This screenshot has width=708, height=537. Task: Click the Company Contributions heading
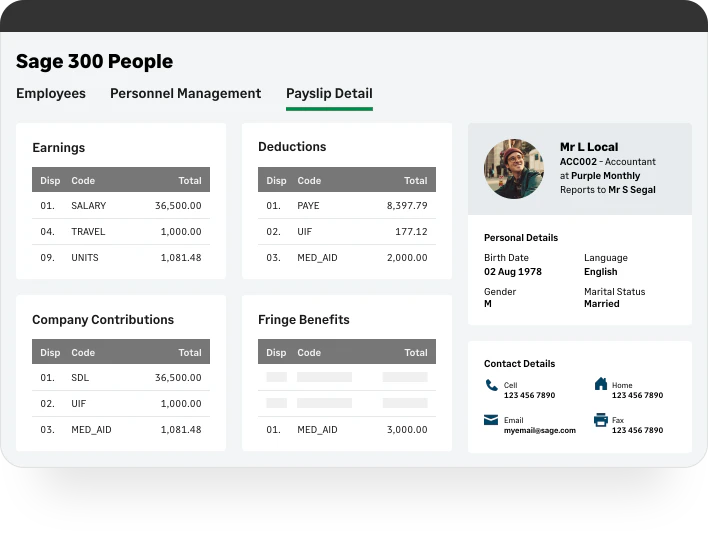tap(103, 320)
